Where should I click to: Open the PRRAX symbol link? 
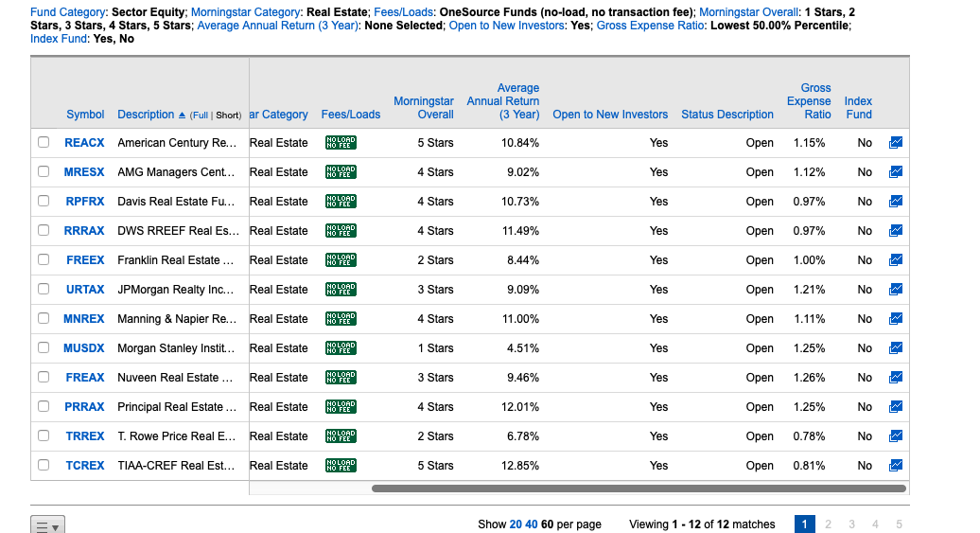click(84, 407)
